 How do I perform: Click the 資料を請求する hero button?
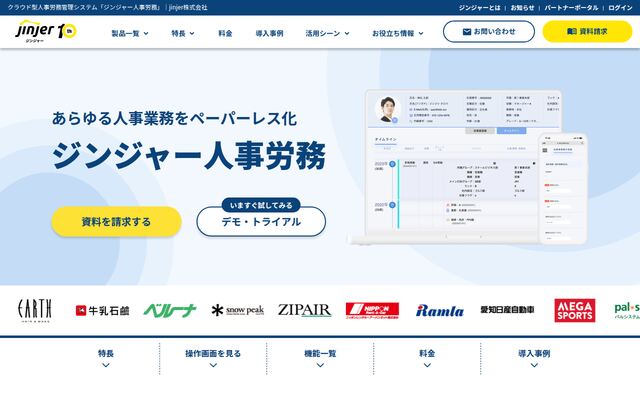click(116, 222)
